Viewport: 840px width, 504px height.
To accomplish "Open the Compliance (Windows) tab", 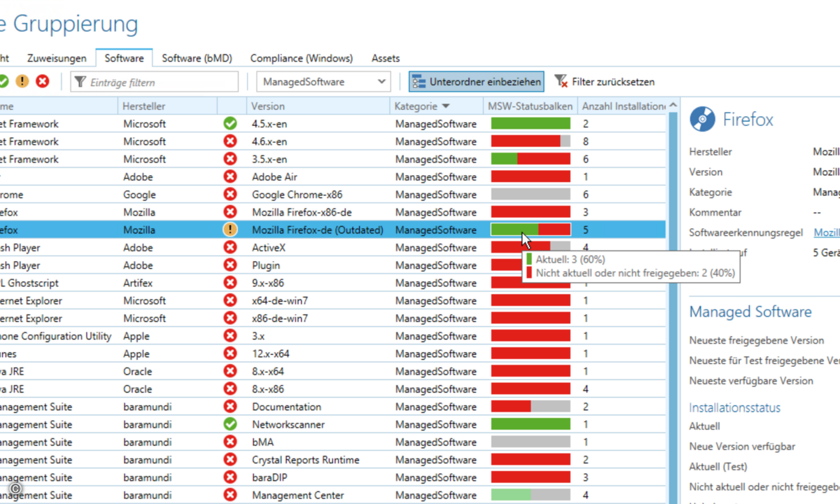I will 302,58.
